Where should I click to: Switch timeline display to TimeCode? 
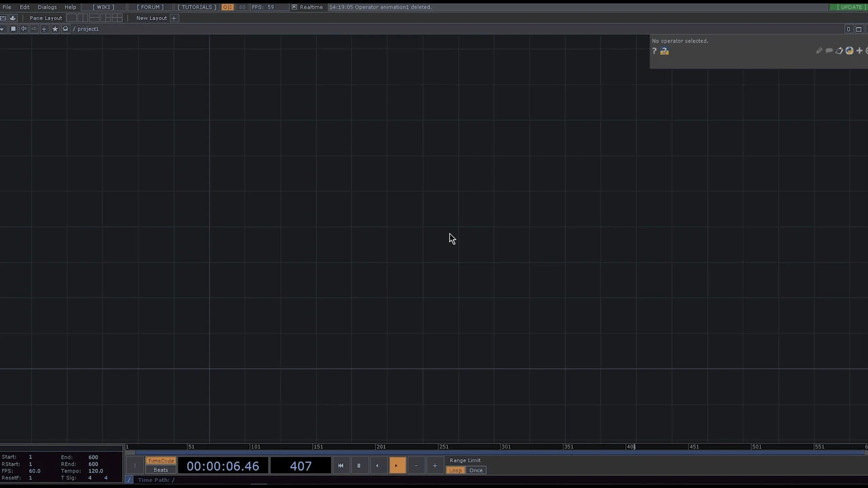click(161, 461)
